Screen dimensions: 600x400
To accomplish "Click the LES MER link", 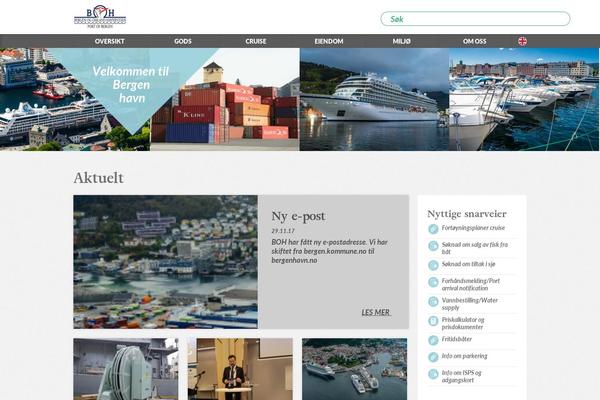I will [376, 312].
